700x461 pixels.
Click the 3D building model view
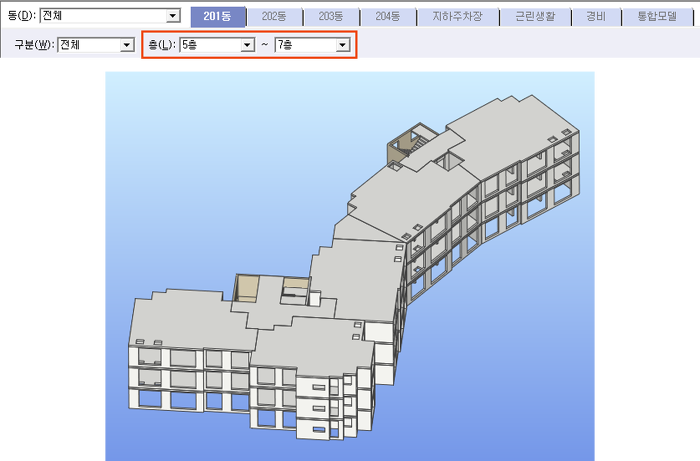click(350, 266)
